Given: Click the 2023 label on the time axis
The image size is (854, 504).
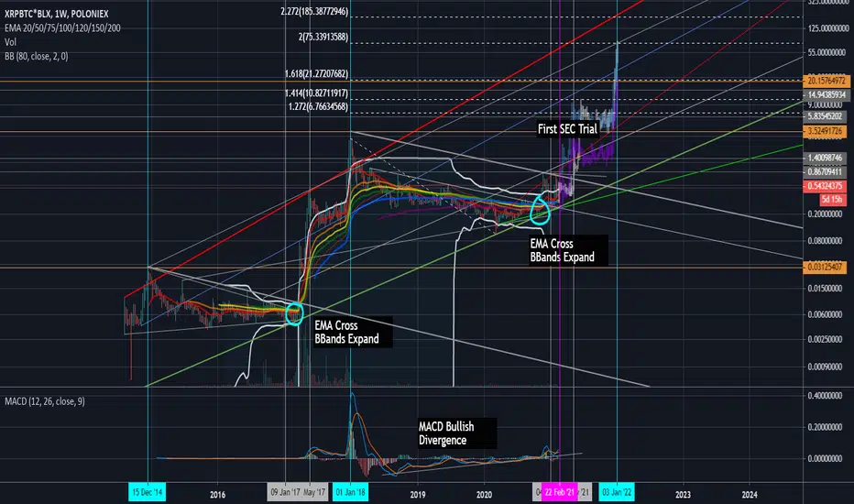Looking at the screenshot, I should pos(683,495).
